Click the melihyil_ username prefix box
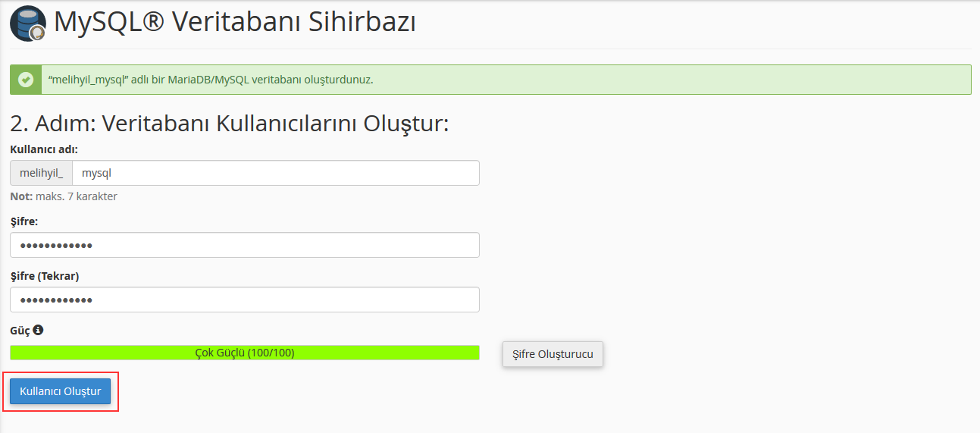 tap(42, 173)
